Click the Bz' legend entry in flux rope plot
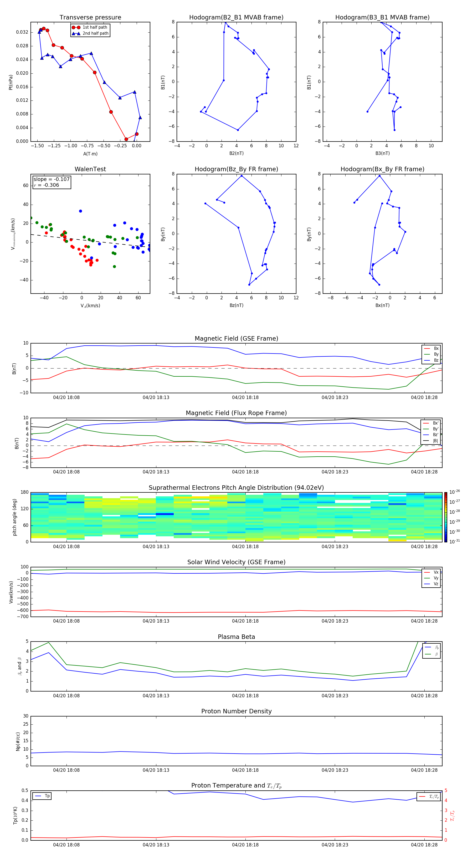The image size is (473, 868). tap(431, 435)
